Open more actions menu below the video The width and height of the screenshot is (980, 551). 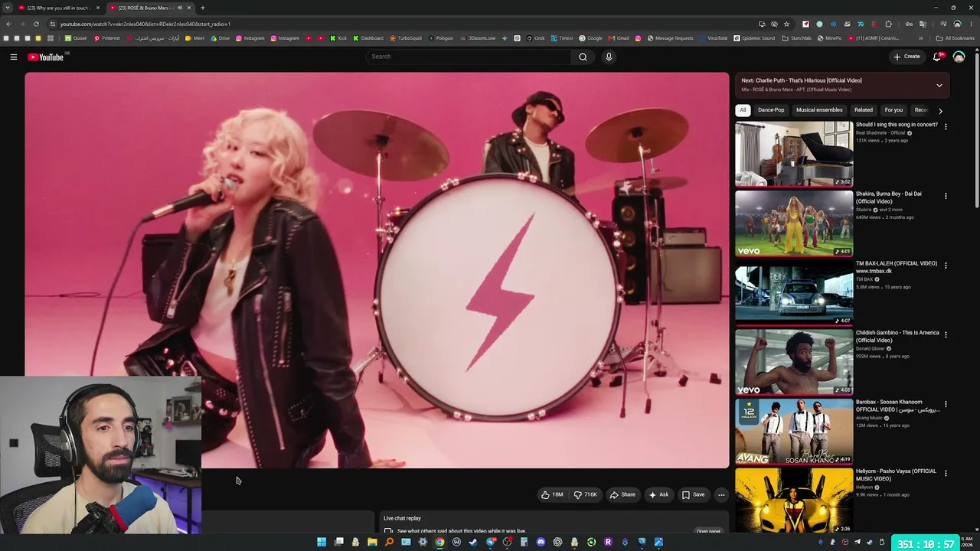[721, 494]
